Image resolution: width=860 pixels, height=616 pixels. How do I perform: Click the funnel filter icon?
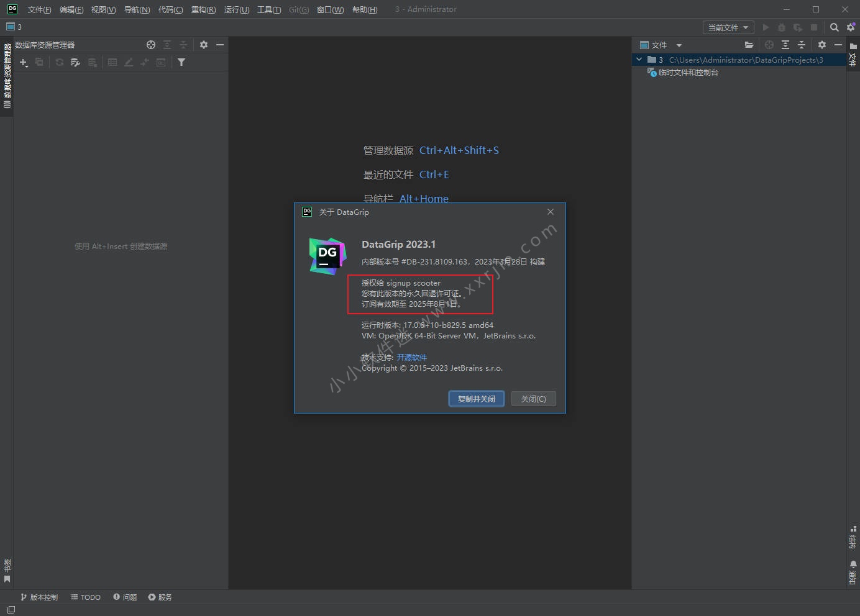pyautogui.click(x=181, y=62)
